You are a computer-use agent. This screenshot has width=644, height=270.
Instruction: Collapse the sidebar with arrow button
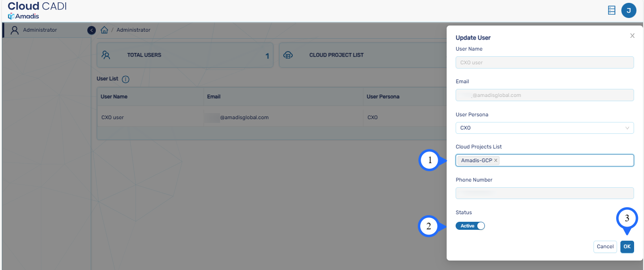tap(92, 30)
